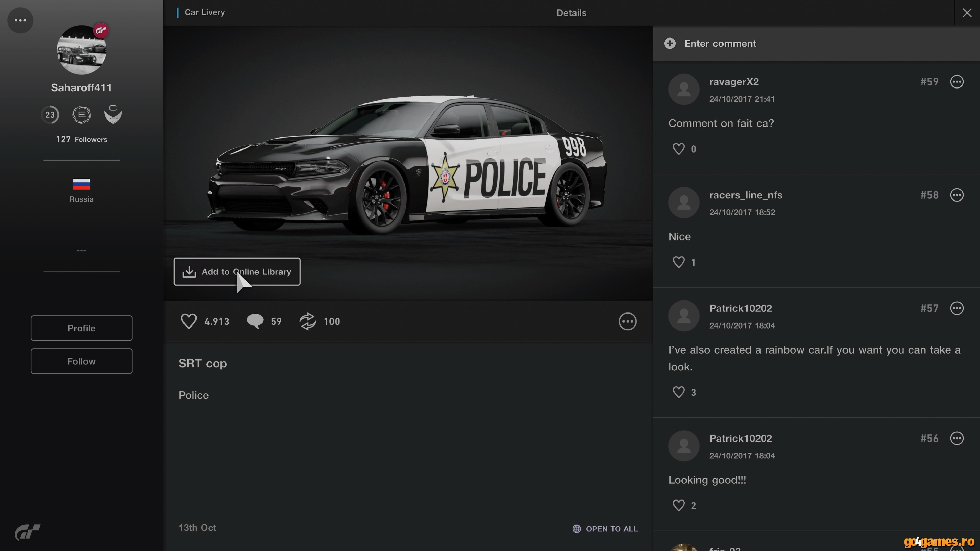980x551 pixels.
Task: Like the "Nice" comment
Action: [x=678, y=262]
